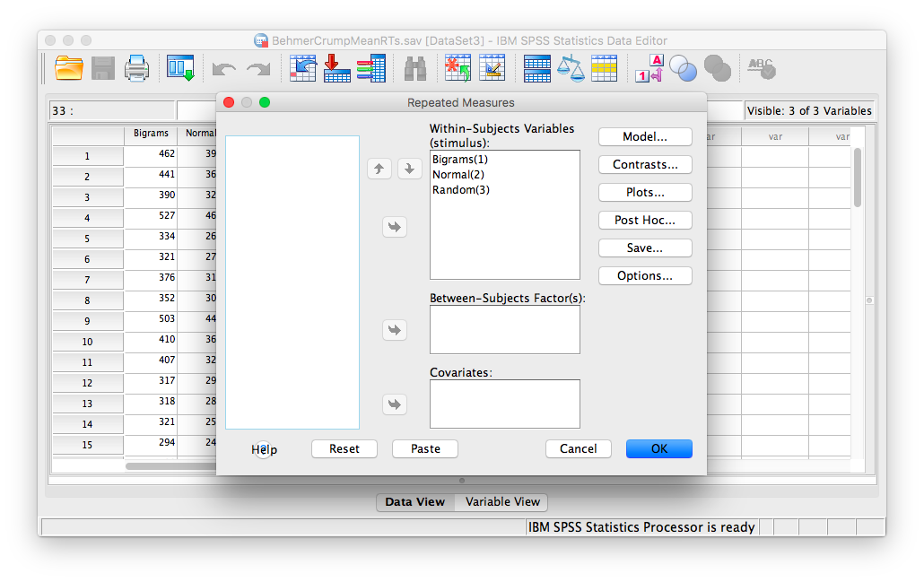Click the Show All Variables icon
The height and width of the screenshot is (582, 924).
click(x=717, y=68)
